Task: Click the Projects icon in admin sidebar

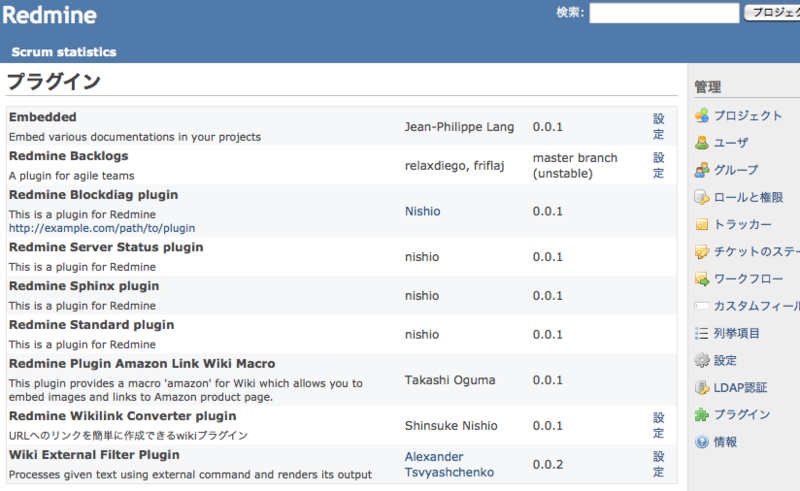Action: 702,116
